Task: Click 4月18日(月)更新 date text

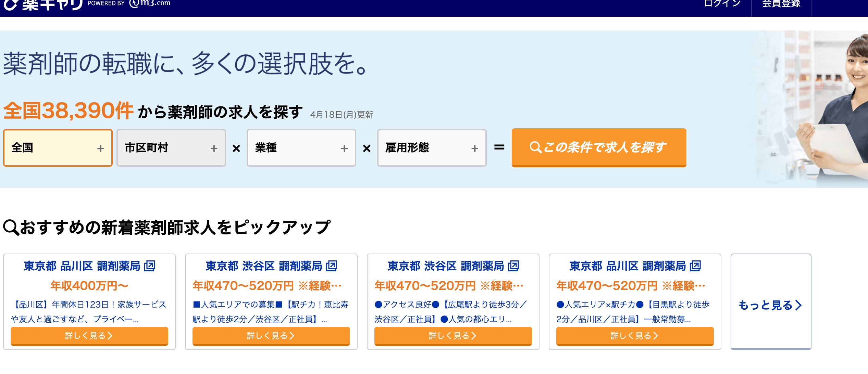Action: point(342,115)
